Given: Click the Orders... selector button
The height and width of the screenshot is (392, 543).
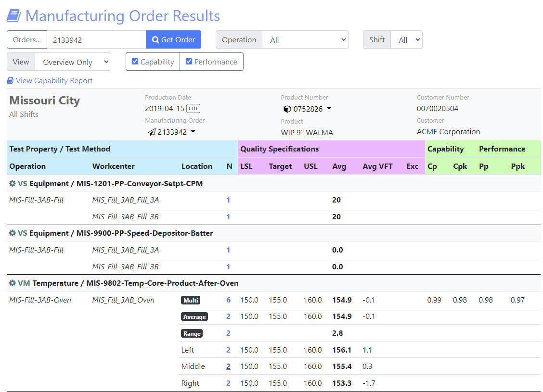Looking at the screenshot, I should pyautogui.click(x=27, y=40).
